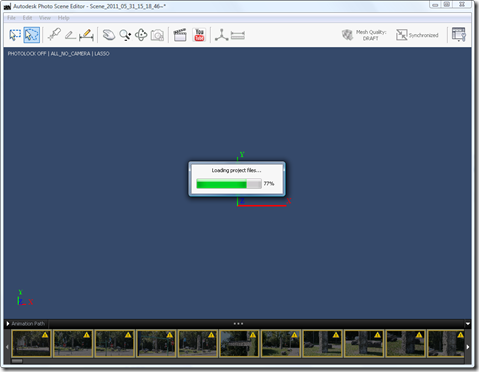Open the Edit menu
The image size is (479, 372).
click(27, 18)
